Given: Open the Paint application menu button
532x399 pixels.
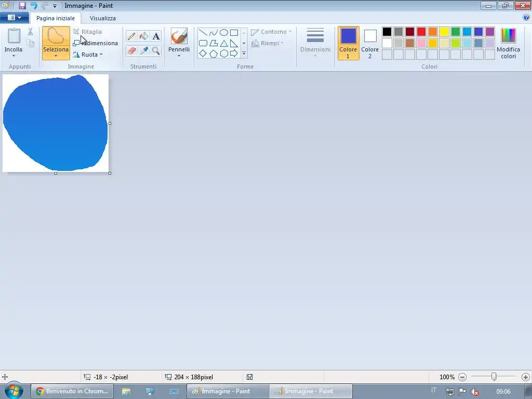Looking at the screenshot, I should 14,18.
